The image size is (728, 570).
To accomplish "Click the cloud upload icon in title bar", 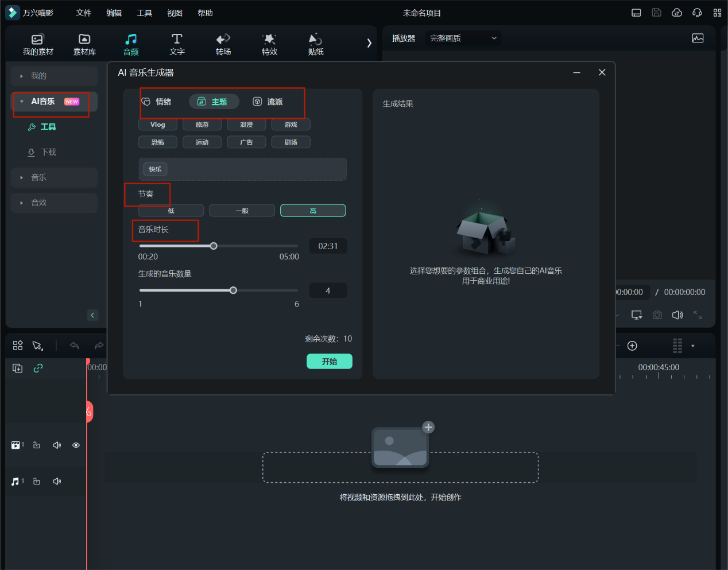I will (677, 13).
